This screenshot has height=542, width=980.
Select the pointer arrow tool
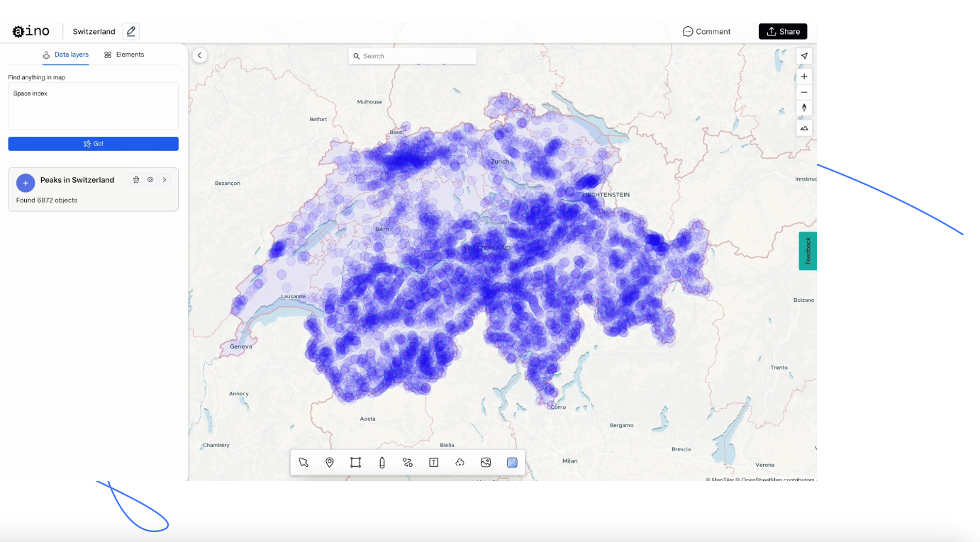[304, 463]
